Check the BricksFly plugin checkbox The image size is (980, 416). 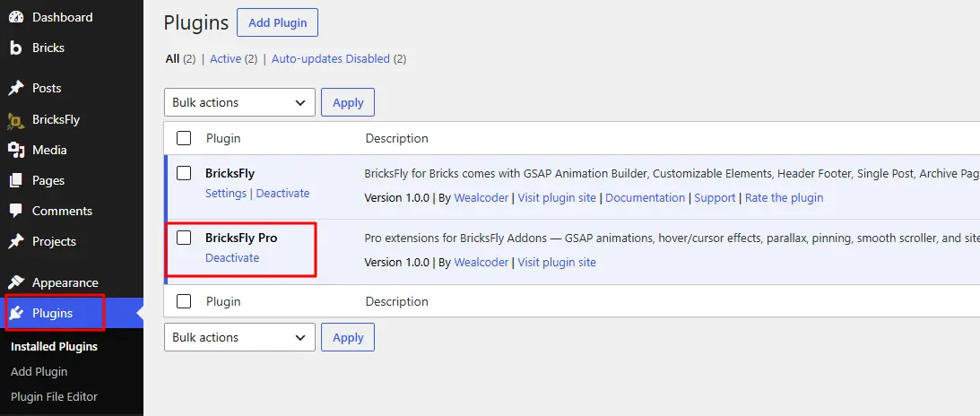click(x=184, y=173)
